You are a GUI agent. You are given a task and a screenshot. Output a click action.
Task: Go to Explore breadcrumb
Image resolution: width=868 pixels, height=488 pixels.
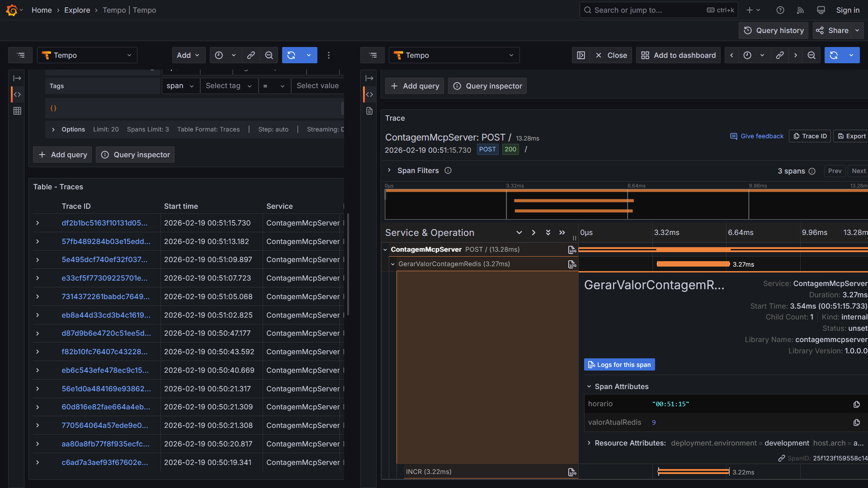[77, 10]
